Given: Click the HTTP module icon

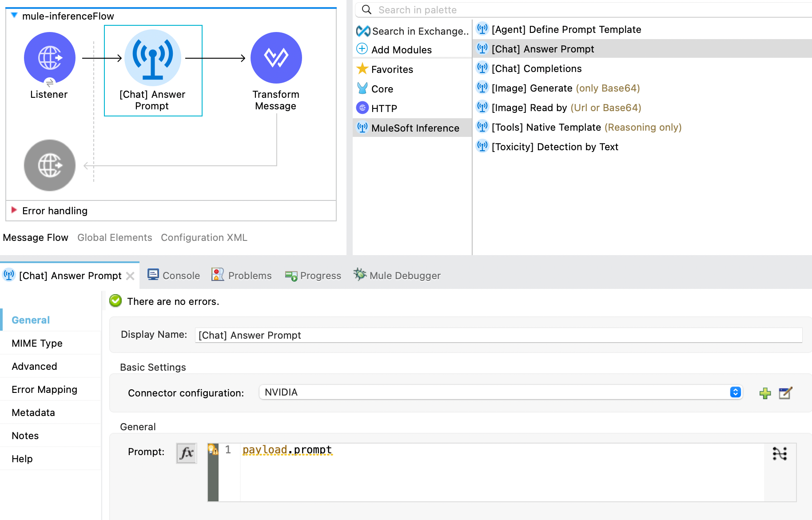Looking at the screenshot, I should pyautogui.click(x=362, y=108).
